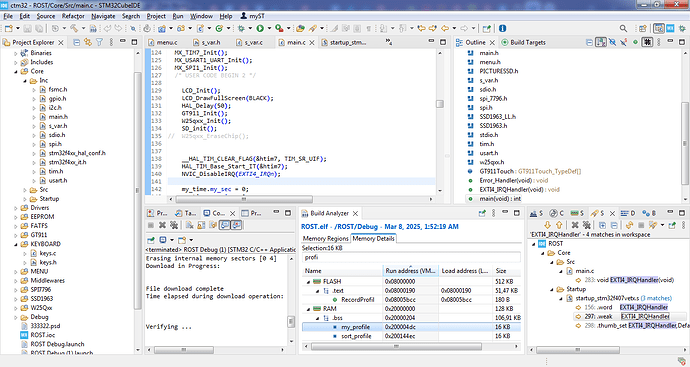Click the Console vertical scrollbar thumb
690x367 pixels.
[291, 322]
